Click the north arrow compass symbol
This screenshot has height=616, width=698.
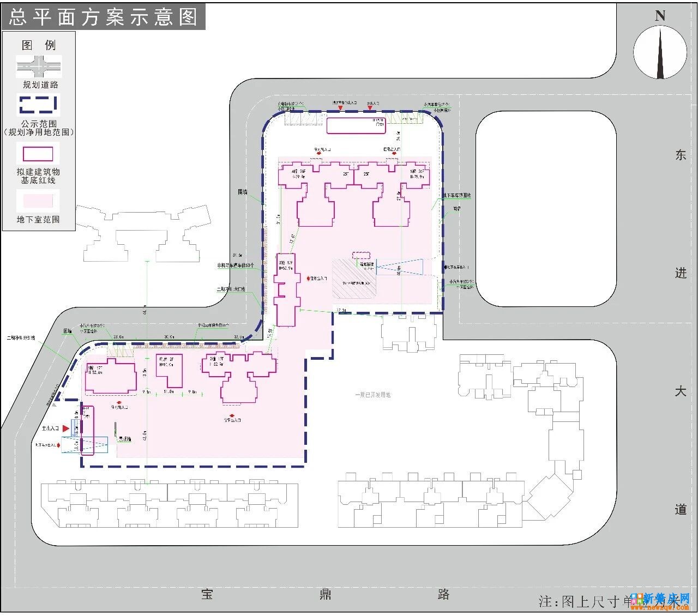(660, 52)
